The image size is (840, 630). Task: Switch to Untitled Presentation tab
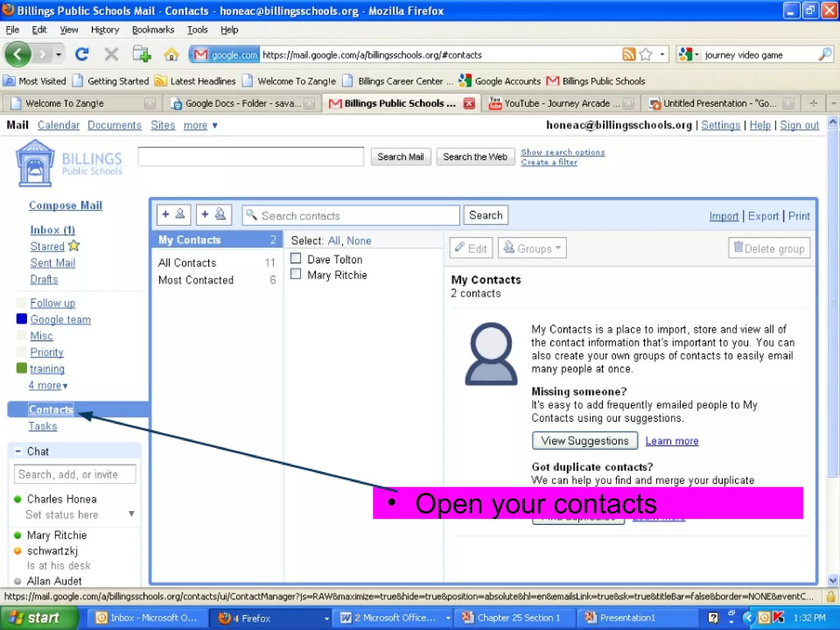click(720, 103)
